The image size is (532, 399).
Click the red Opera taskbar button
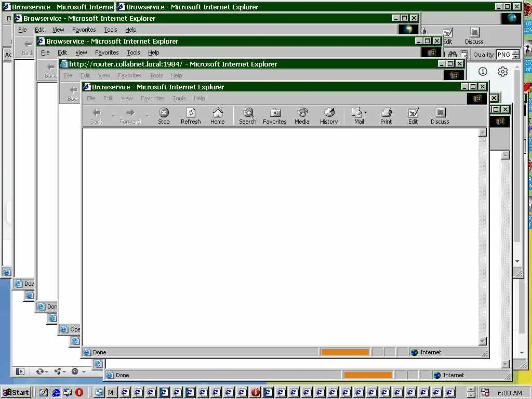coord(256,392)
